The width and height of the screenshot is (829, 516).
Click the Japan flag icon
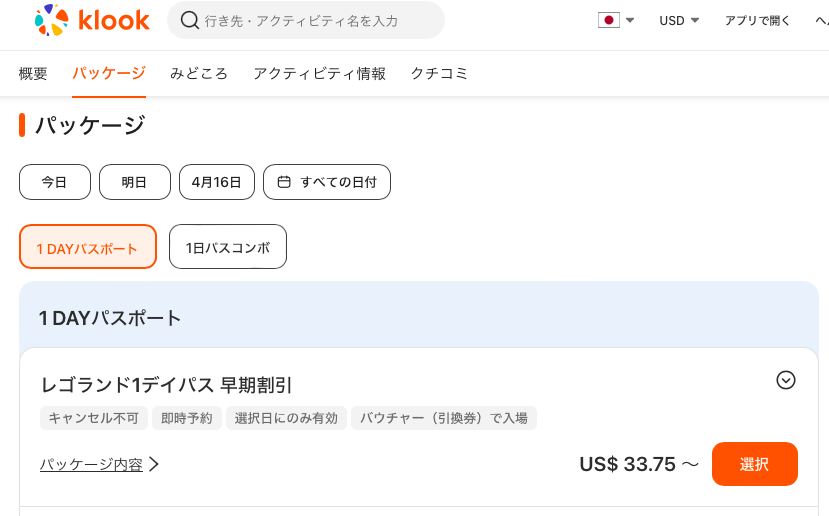pos(609,20)
